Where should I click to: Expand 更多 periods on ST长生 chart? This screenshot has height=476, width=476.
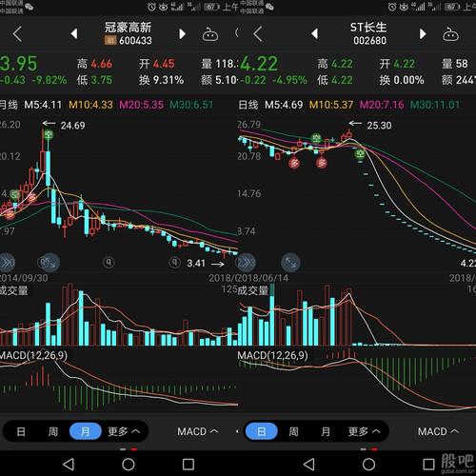(364, 431)
